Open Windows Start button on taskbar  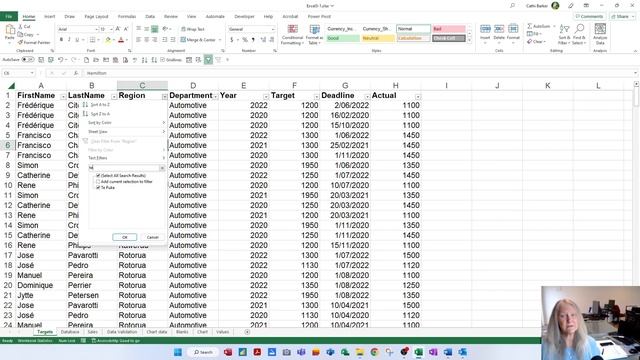pos(178,352)
